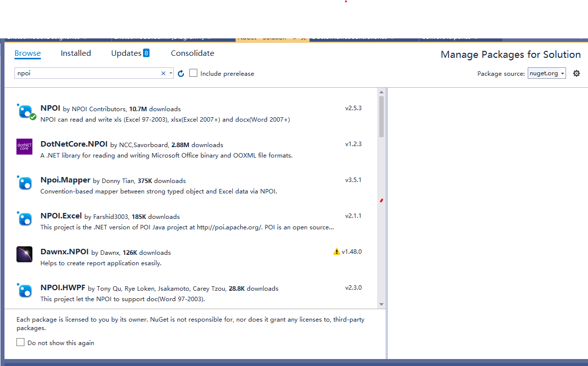Click description 'This project let the NPOI'
Image resolution: width=588 pixels, height=366 pixels.
123,299
